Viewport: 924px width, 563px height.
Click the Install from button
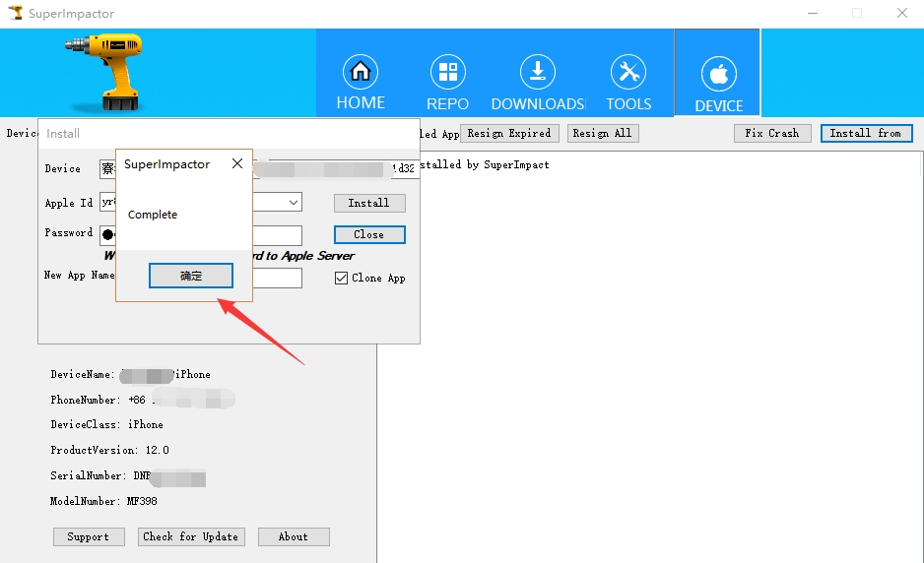pyautogui.click(x=866, y=133)
